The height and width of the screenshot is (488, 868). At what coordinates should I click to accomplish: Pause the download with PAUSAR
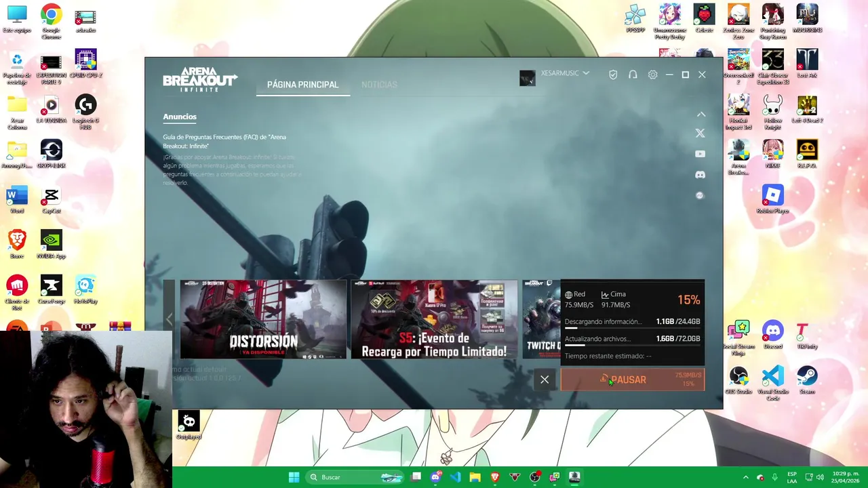click(x=633, y=380)
